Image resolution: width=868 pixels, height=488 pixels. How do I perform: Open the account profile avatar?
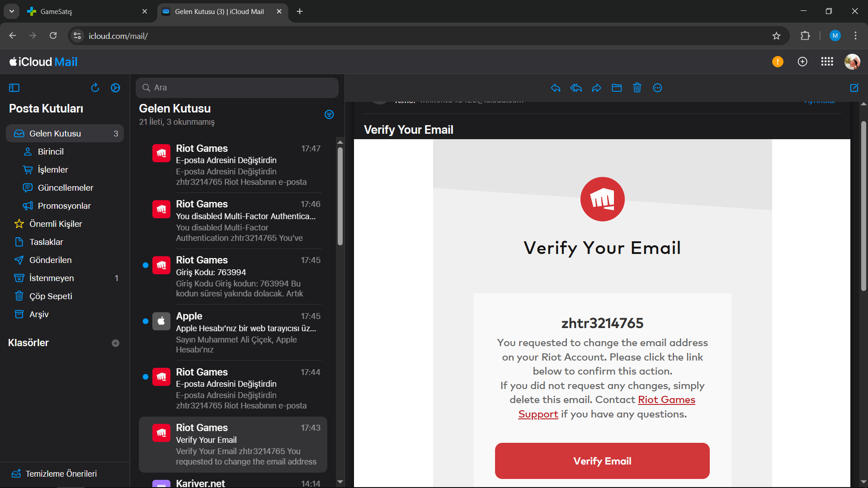pyautogui.click(x=852, y=61)
